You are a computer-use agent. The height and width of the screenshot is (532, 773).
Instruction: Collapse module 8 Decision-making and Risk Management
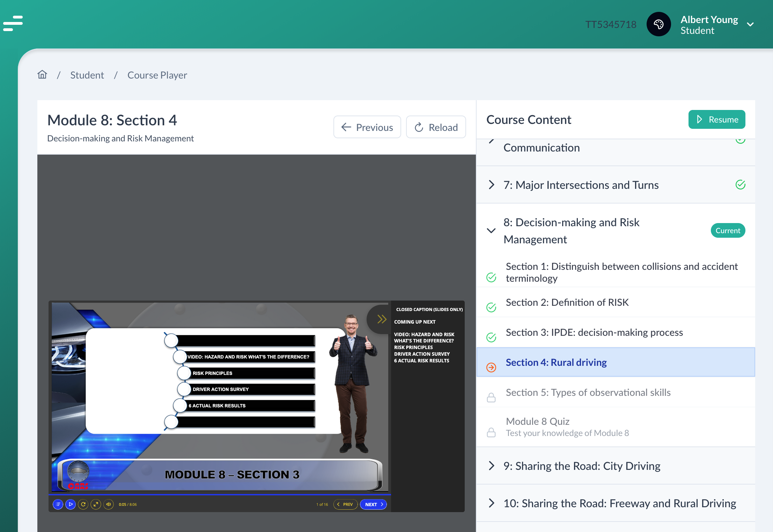click(x=491, y=230)
